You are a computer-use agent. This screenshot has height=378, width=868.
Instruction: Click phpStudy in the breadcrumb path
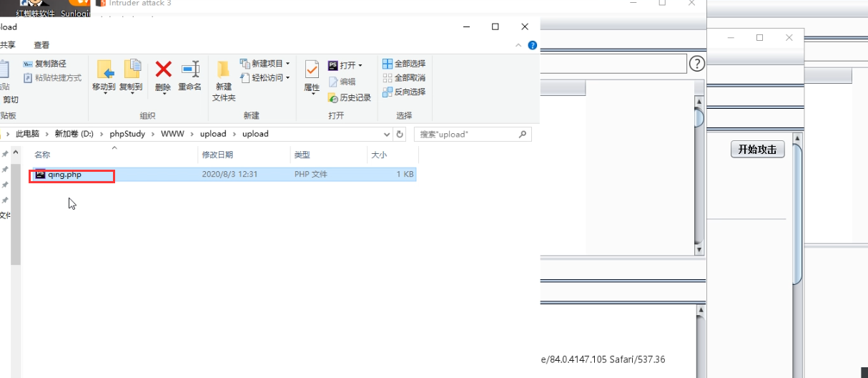[x=127, y=134]
